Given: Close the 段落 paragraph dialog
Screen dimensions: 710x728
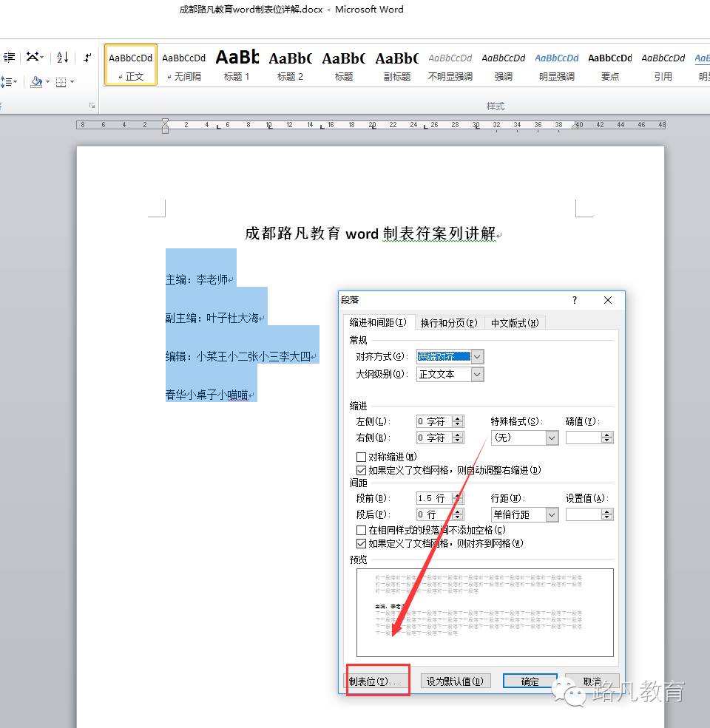Looking at the screenshot, I should (x=608, y=300).
